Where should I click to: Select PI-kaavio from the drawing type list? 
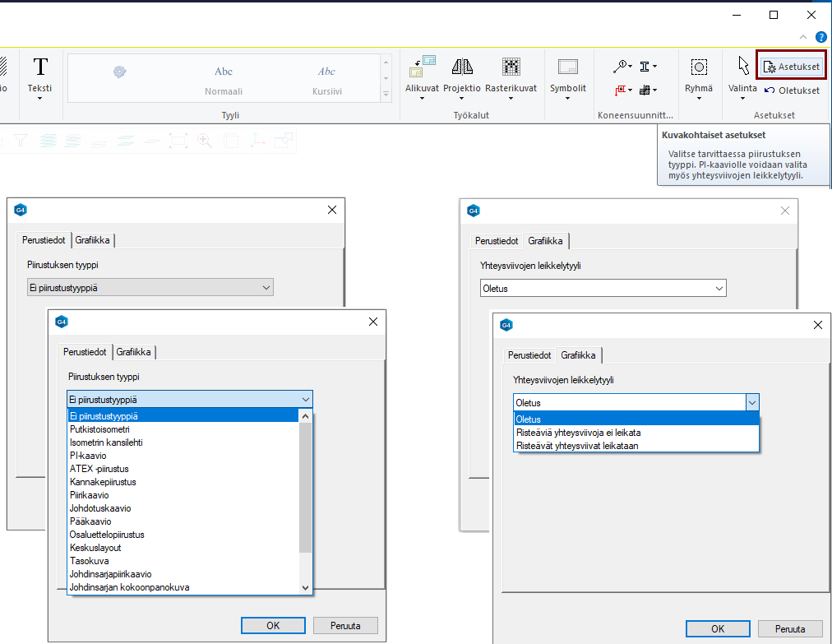pos(88,456)
